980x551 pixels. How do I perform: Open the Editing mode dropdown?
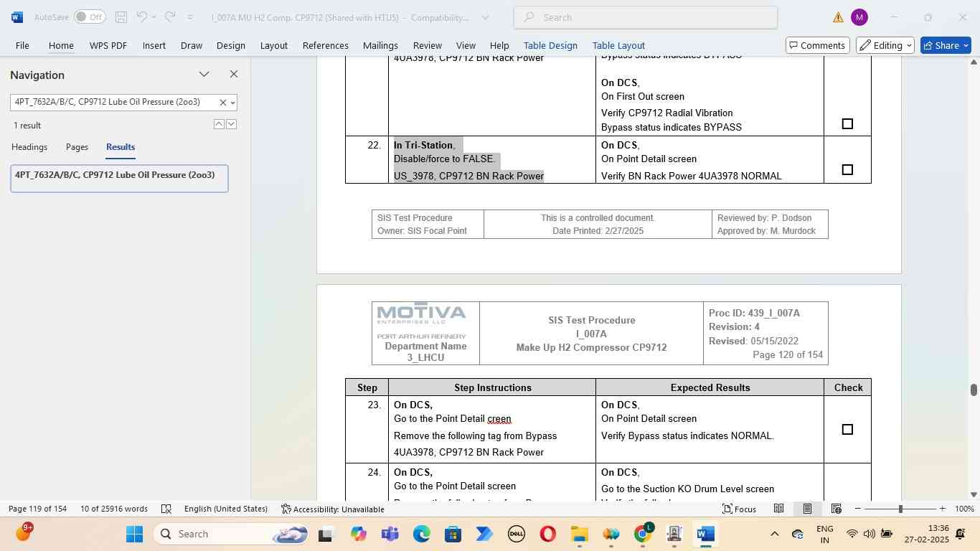[x=885, y=45]
